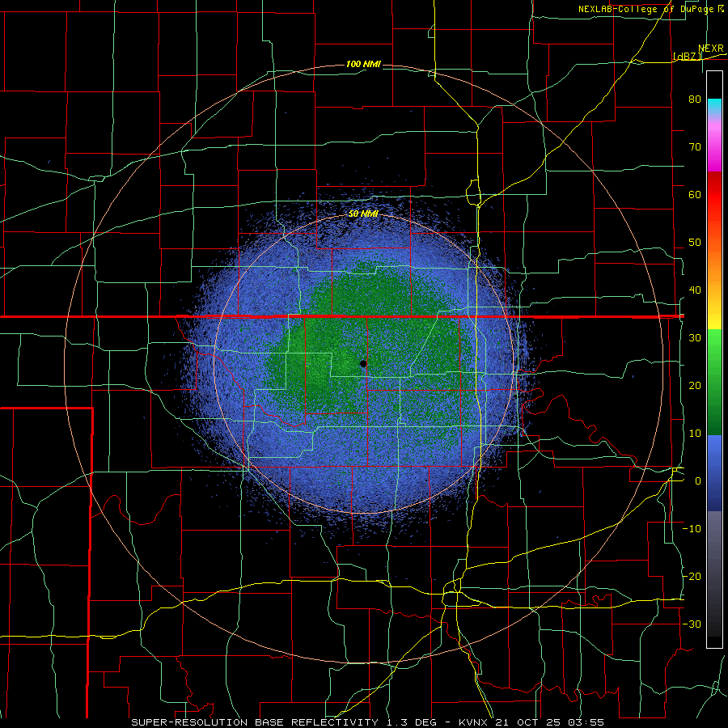
Task: Click the black radar site dot
Action: (x=363, y=363)
